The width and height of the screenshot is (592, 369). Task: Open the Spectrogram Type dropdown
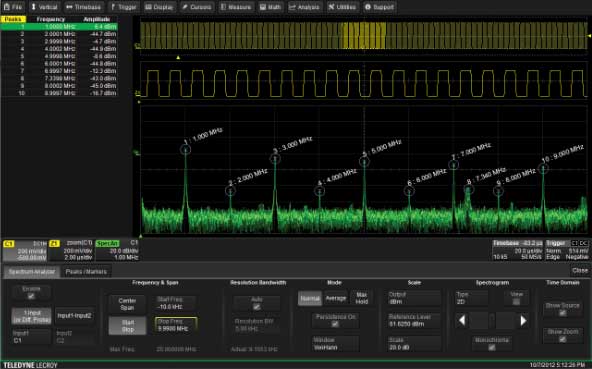[x=471, y=298]
